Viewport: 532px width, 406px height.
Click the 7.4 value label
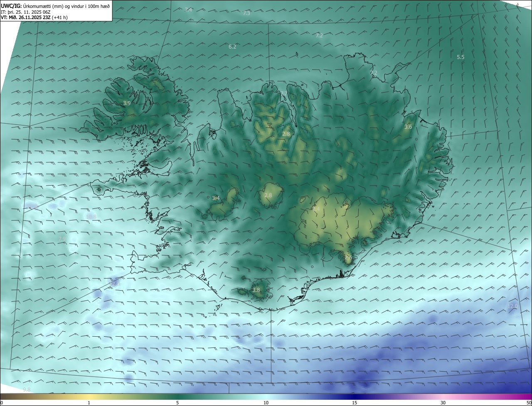coord(188,10)
